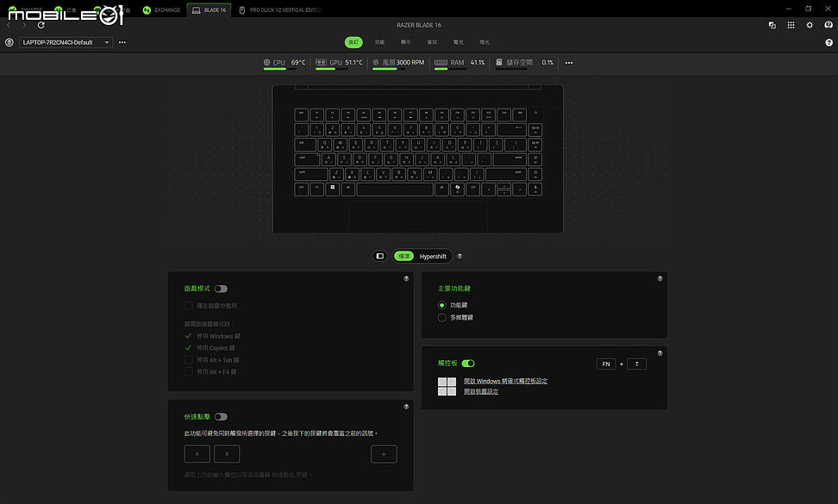Open the 顯示 display sub-tab
This screenshot has height=504, width=838.
406,42
